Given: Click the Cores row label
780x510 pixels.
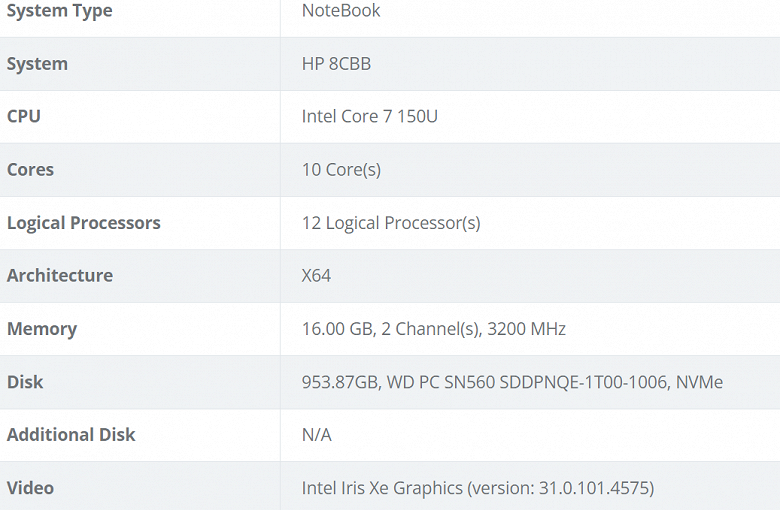Looking at the screenshot, I should pyautogui.click(x=31, y=169).
